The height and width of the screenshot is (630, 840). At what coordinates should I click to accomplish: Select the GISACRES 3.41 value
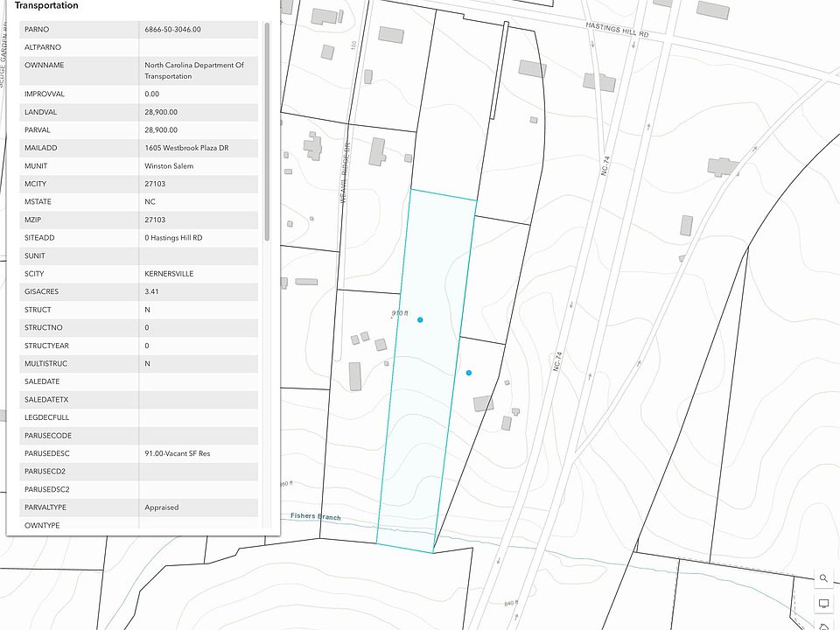(x=151, y=291)
